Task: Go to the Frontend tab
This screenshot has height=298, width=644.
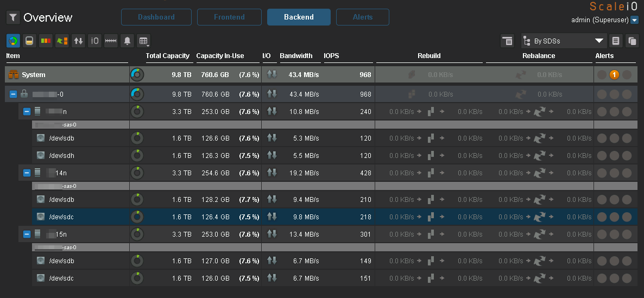Action: (x=229, y=17)
